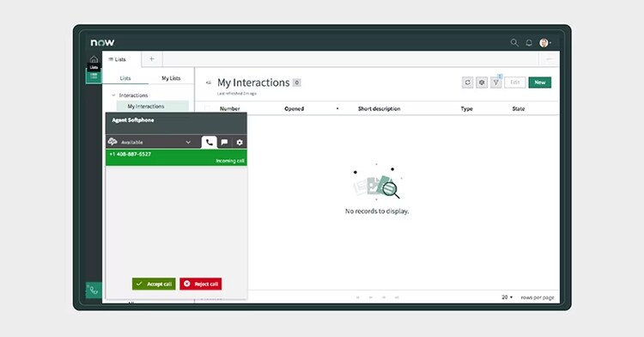The image size is (644, 337).
Task: Sort by the Number column
Action: [229, 109]
